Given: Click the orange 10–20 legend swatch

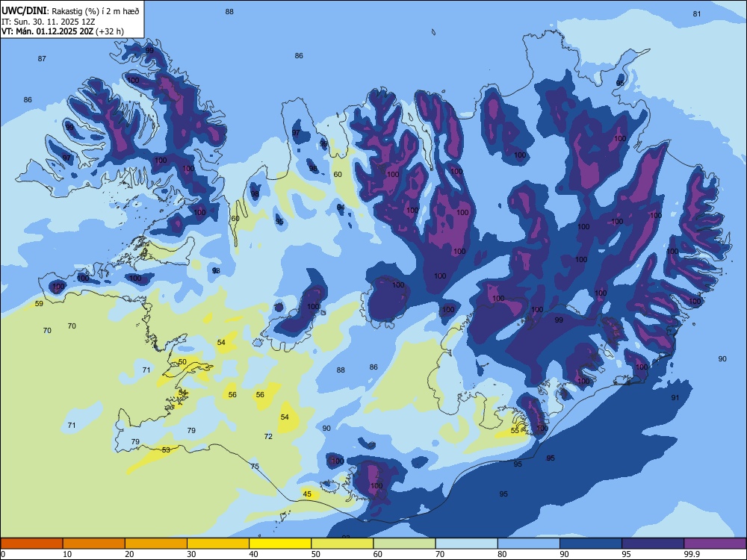Looking at the screenshot, I should point(94,544).
